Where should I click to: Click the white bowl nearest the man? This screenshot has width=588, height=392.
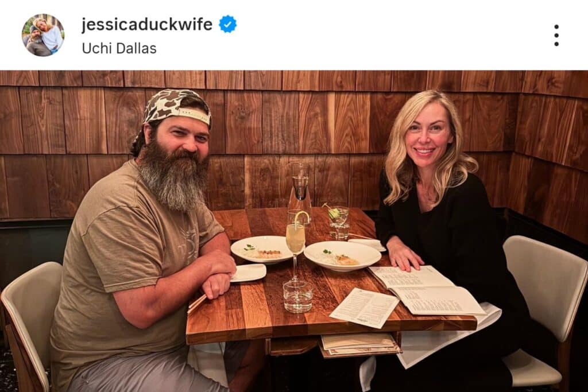pyautogui.click(x=262, y=249)
